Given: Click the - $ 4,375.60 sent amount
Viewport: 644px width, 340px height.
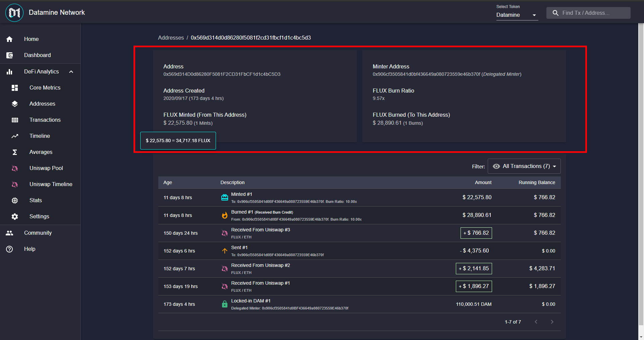Looking at the screenshot, I should click(x=474, y=251).
